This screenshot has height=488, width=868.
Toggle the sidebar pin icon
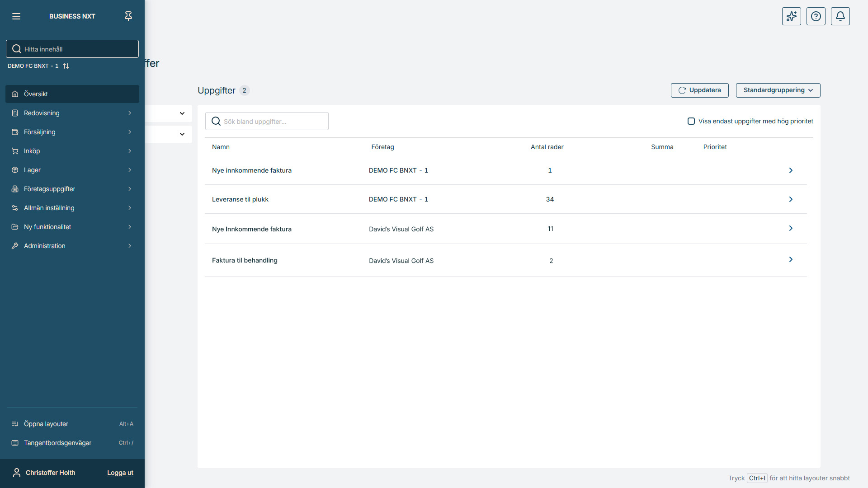pyautogui.click(x=128, y=16)
